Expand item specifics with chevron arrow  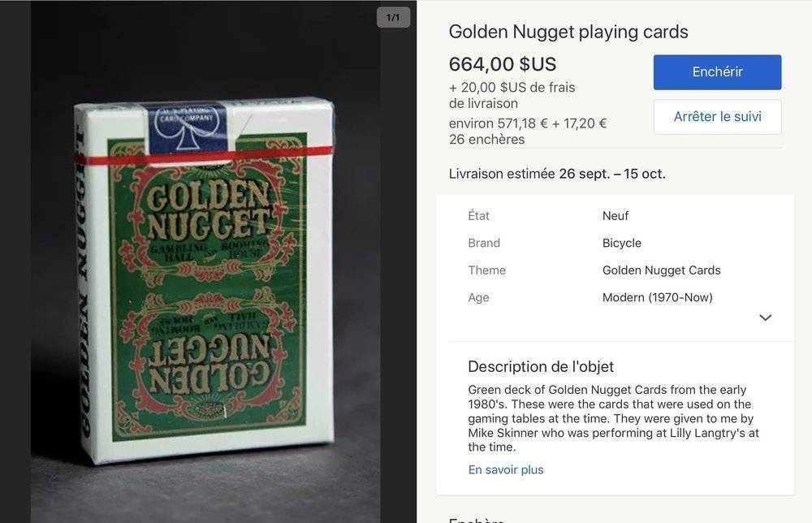coord(765,318)
